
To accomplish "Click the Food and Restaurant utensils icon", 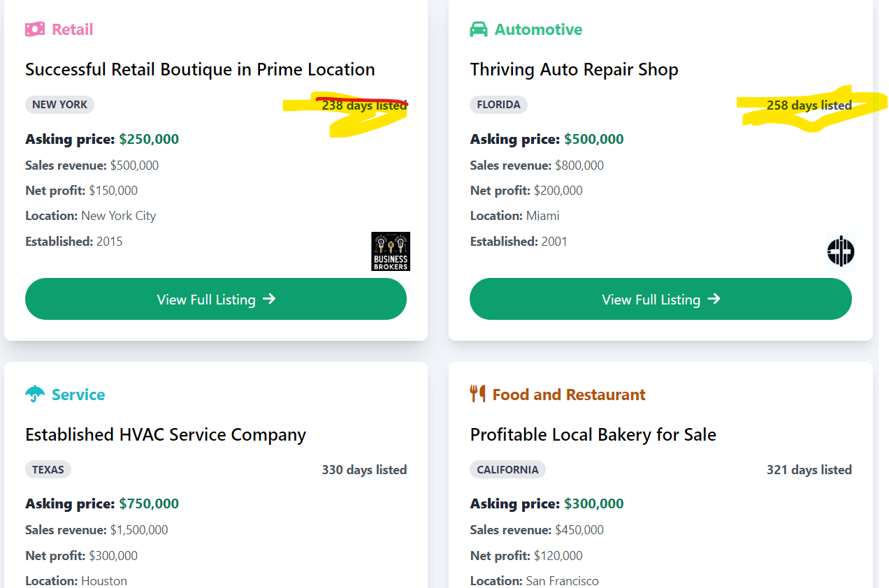I will click(478, 394).
